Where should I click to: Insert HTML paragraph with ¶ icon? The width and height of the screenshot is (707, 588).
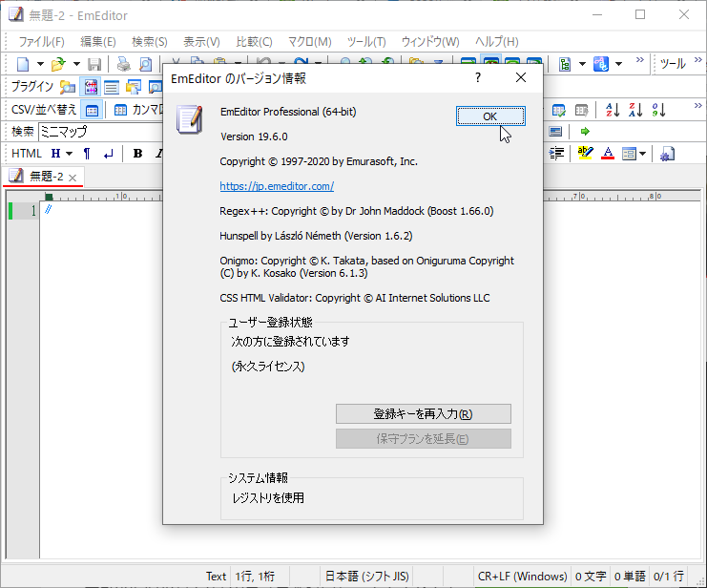point(87,154)
